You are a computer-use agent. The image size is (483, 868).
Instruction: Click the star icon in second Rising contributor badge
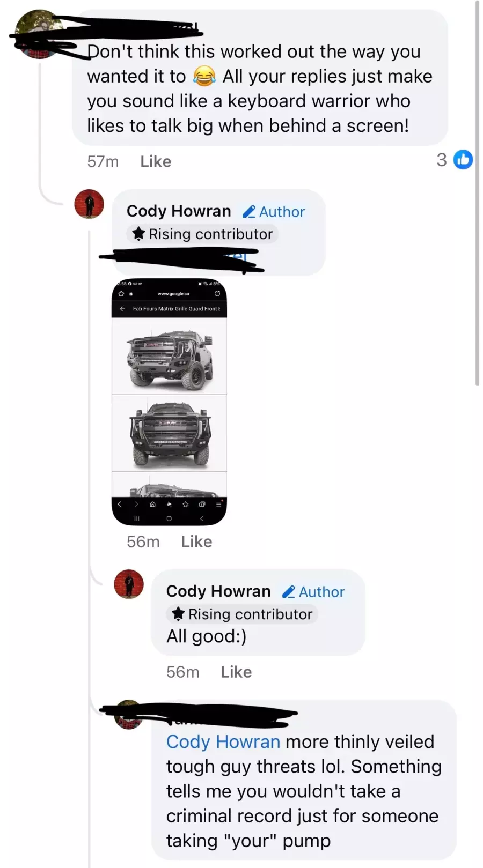tap(178, 614)
